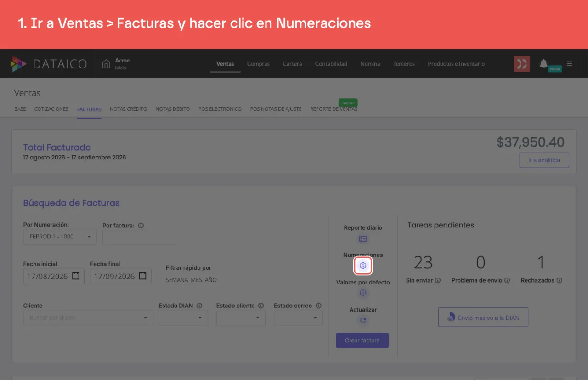
Task: Open the Buscar por cliente dropdown
Action: [x=88, y=318]
